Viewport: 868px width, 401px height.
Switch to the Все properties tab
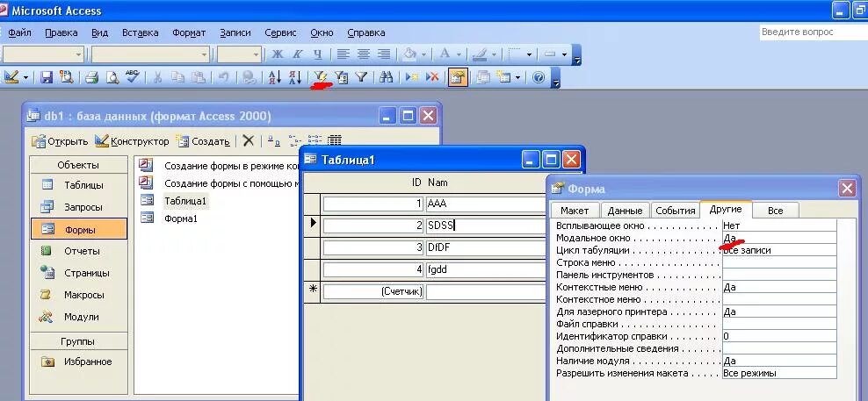(x=775, y=211)
